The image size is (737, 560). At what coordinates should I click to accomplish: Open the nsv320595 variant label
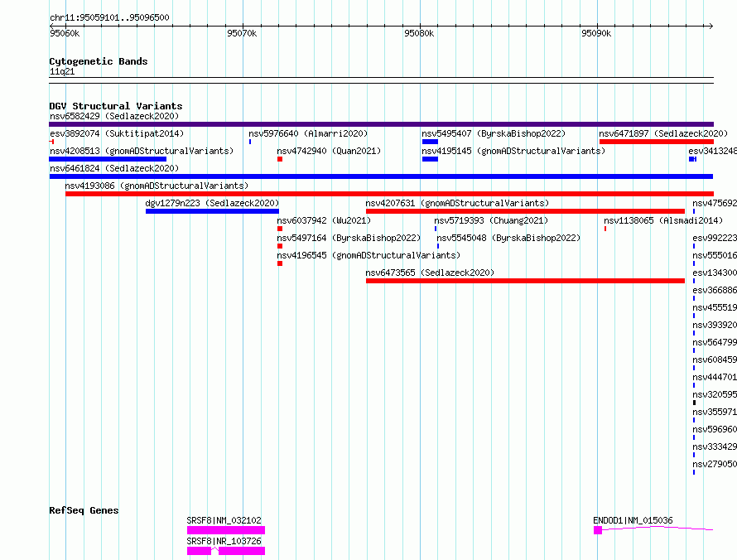[x=715, y=394]
